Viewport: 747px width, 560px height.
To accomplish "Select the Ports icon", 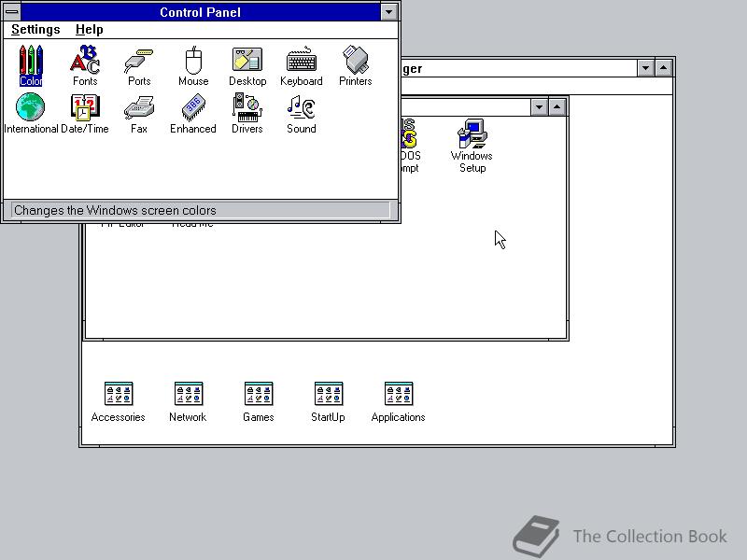I will coord(139,65).
